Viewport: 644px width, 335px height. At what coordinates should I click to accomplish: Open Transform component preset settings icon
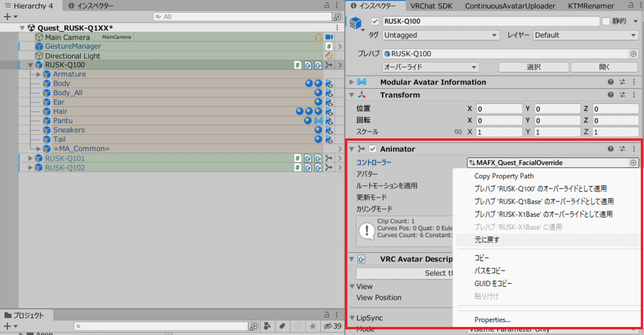(623, 95)
